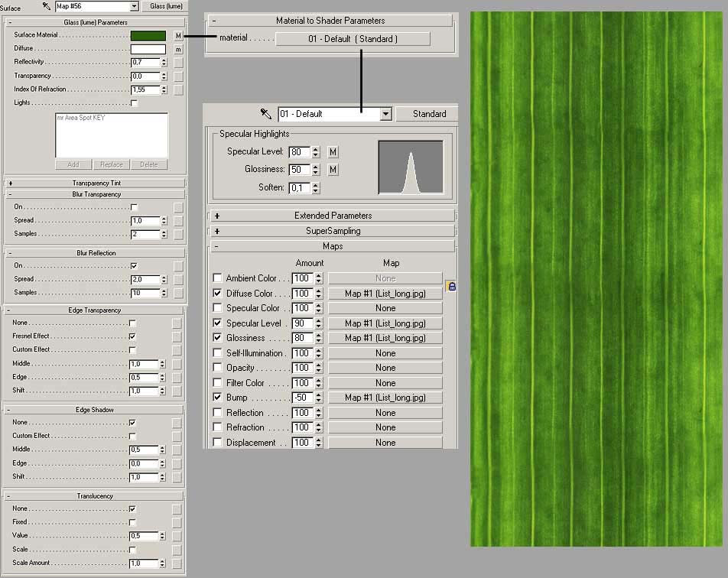The width and height of the screenshot is (728, 578).
Task: Toggle the lock icon beside Diffuse Color map
Action: click(x=451, y=286)
